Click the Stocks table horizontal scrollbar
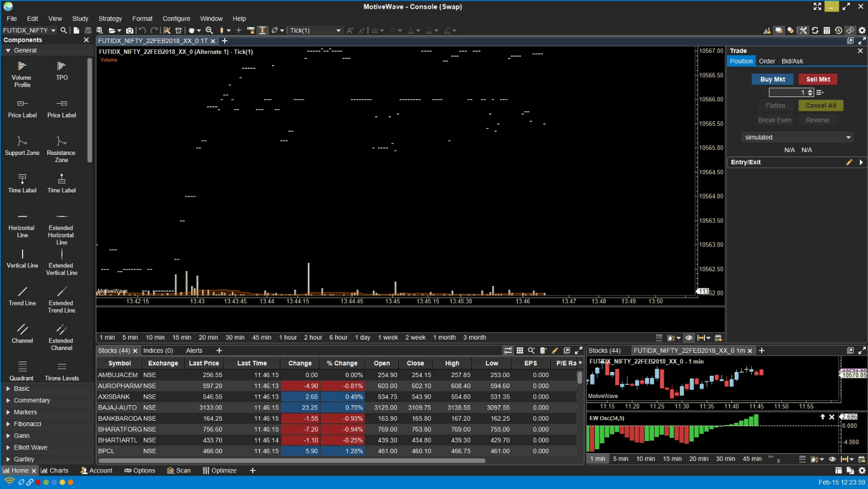This screenshot has height=489, width=868. click(x=292, y=461)
